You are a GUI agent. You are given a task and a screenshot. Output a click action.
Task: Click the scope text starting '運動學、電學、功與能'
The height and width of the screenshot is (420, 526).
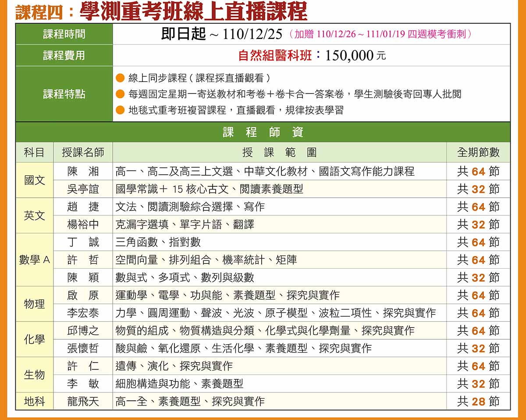(227, 295)
